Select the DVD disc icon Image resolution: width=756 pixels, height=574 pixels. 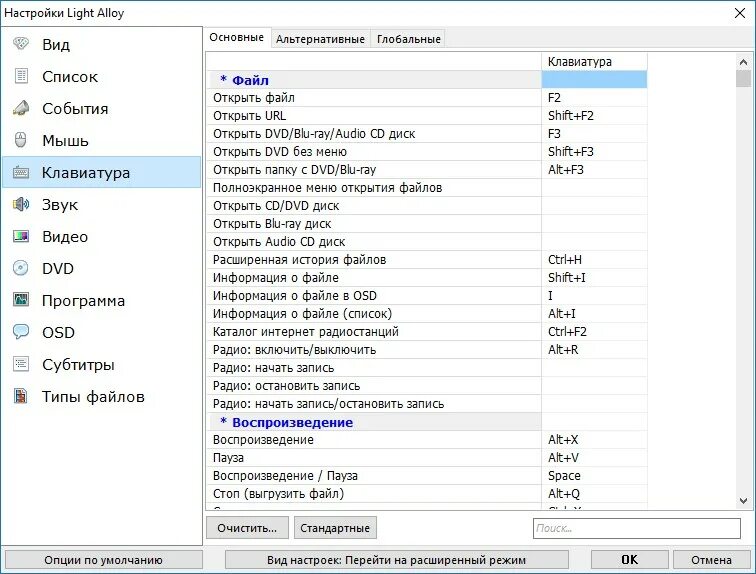21,268
